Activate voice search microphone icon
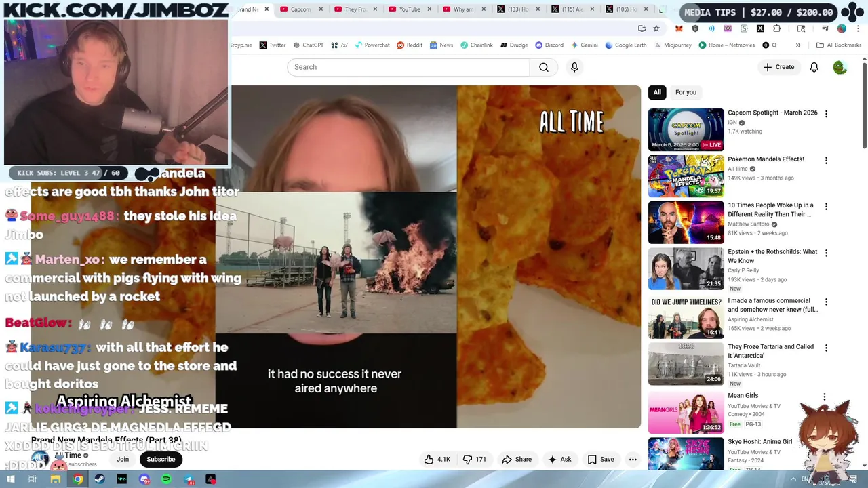The width and height of the screenshot is (868, 488). coord(574,67)
